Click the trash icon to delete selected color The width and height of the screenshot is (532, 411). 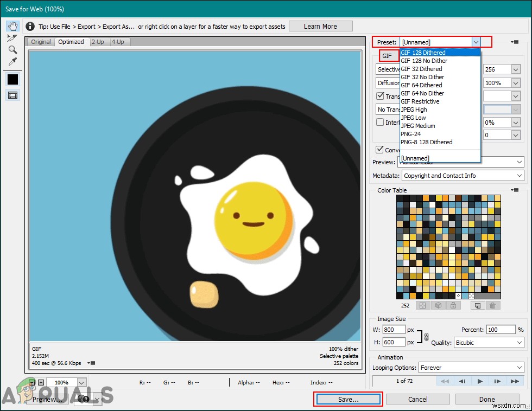pos(492,305)
